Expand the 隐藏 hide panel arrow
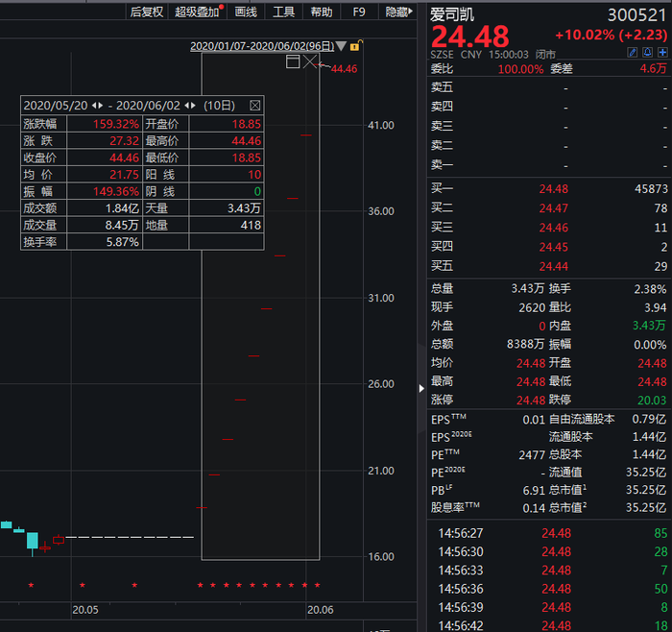Screen dimensions: 672x632 pyautogui.click(x=399, y=12)
